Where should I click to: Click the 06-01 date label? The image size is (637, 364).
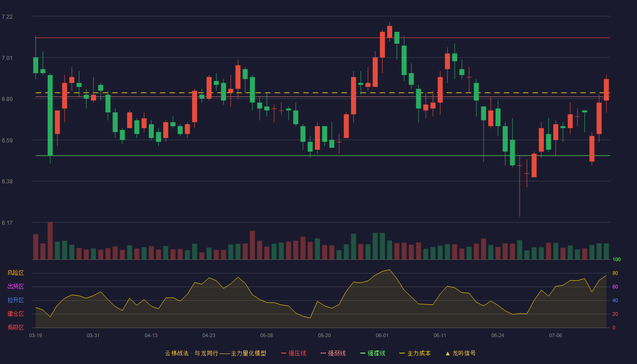click(382, 335)
